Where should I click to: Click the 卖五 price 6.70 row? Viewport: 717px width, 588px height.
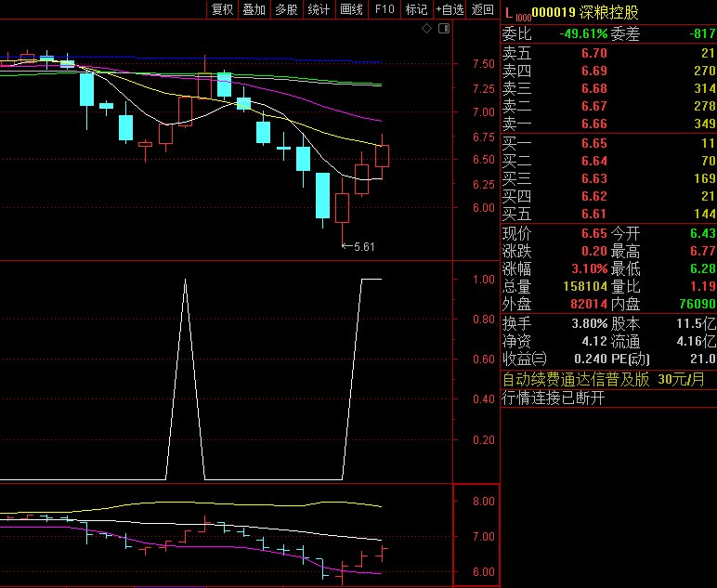pyautogui.click(x=593, y=53)
